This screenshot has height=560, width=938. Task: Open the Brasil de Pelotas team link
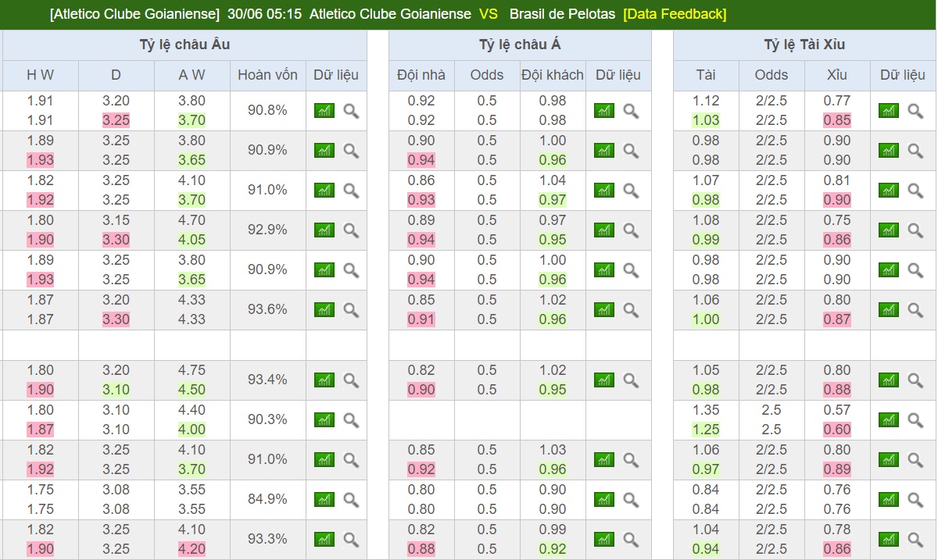562,14
